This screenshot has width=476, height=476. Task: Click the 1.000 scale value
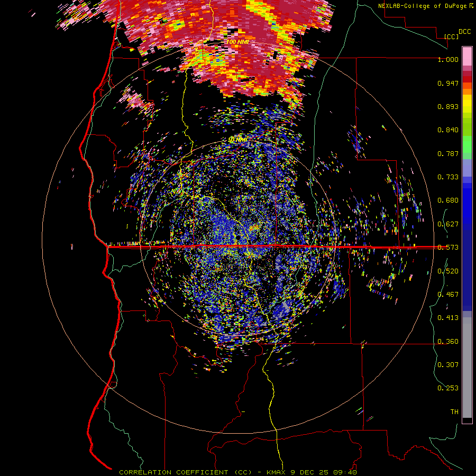click(448, 59)
